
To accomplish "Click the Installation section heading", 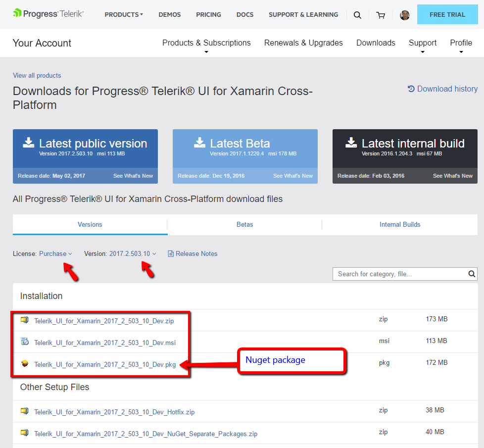I will (x=42, y=296).
